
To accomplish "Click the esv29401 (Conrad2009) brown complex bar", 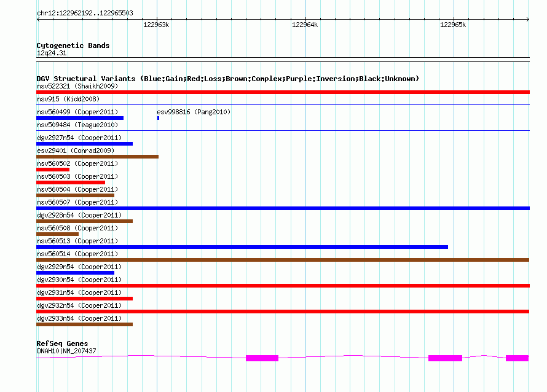I will tap(97, 157).
